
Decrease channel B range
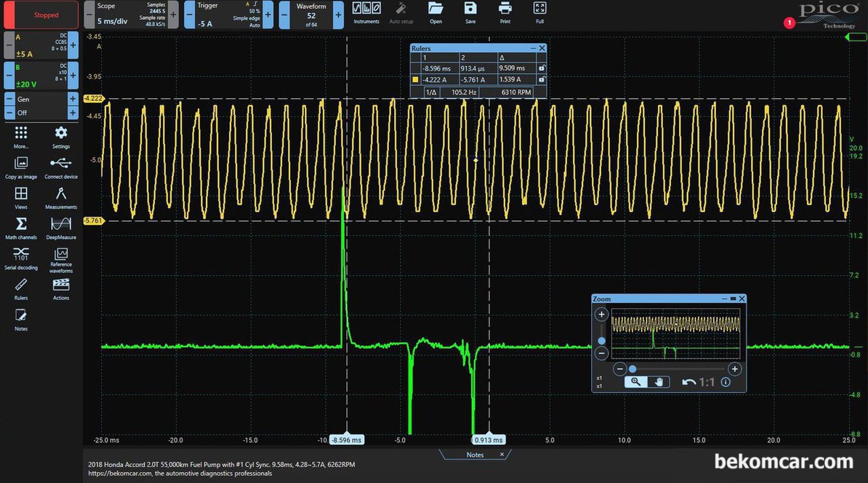point(9,76)
